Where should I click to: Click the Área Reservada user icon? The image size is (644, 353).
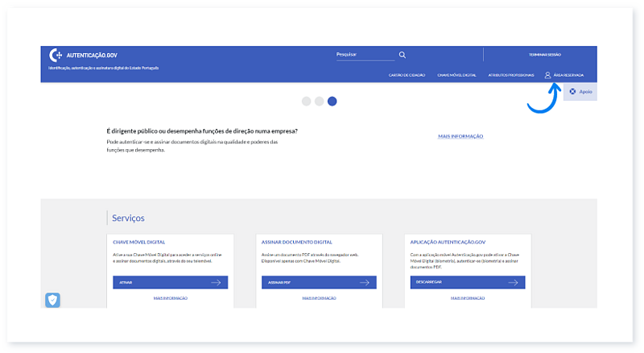pyautogui.click(x=548, y=75)
